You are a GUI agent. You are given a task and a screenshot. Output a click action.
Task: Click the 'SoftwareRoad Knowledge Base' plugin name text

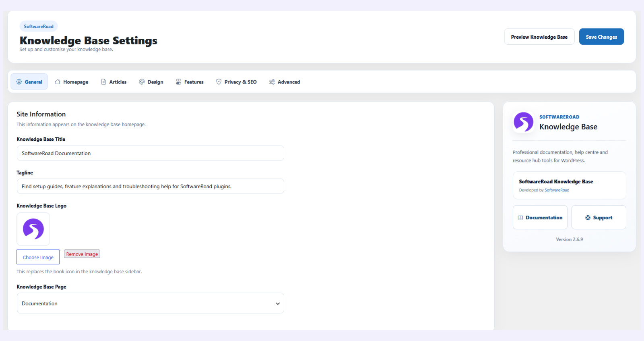click(556, 182)
